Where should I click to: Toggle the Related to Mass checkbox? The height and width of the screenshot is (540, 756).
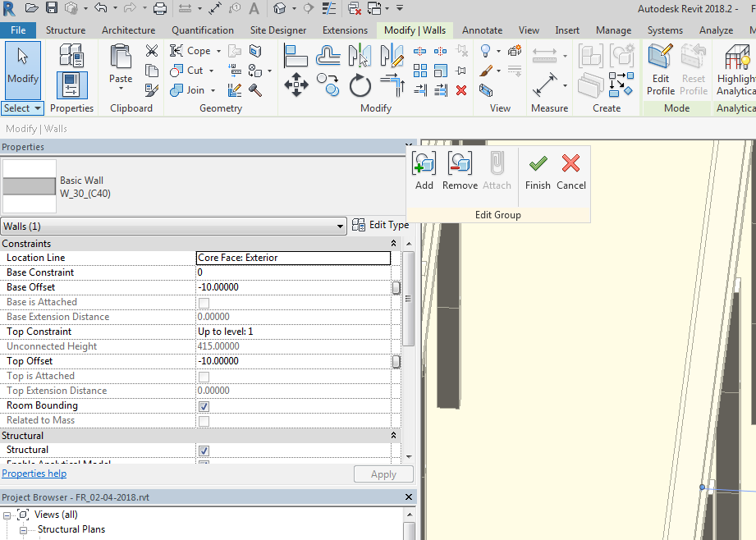(x=204, y=421)
